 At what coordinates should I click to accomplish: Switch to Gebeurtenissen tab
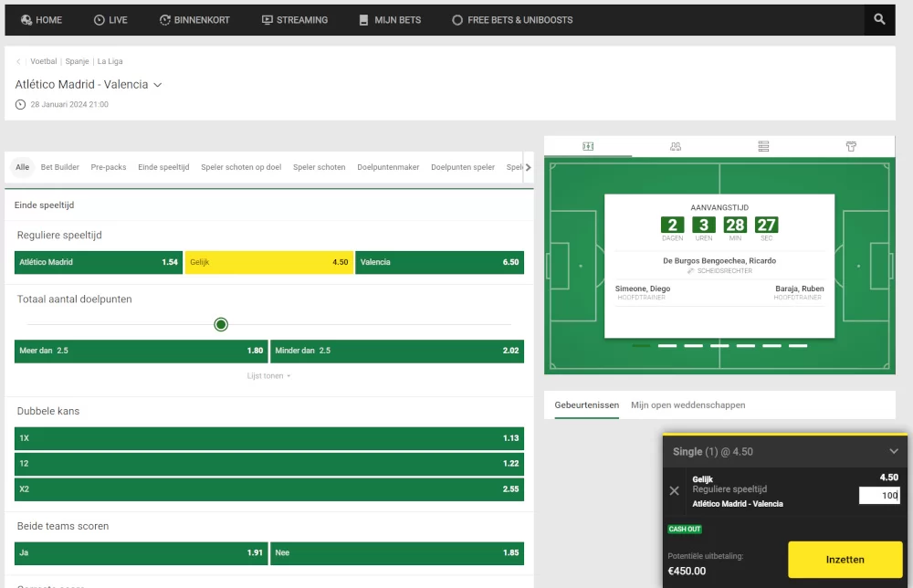pos(586,405)
